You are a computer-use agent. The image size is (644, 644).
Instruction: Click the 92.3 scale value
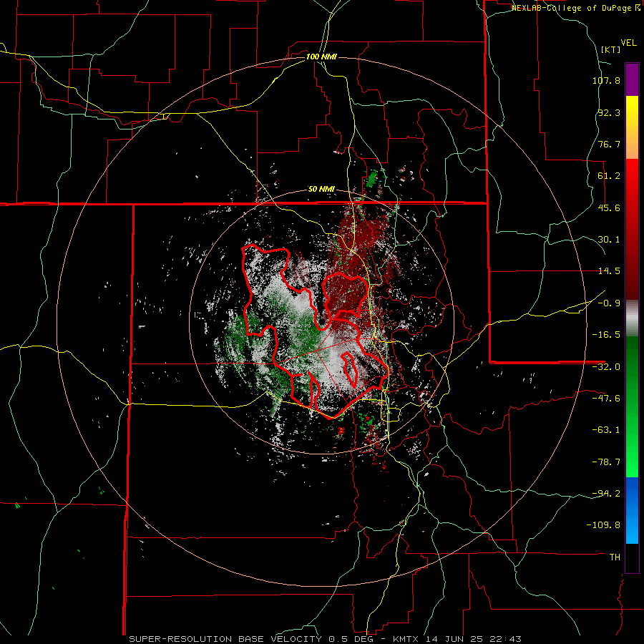[x=609, y=112]
